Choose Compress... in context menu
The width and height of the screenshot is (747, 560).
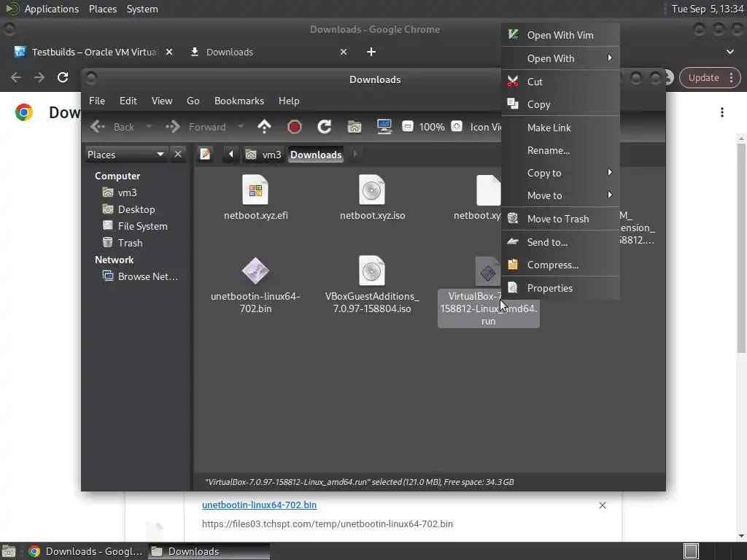point(560,265)
